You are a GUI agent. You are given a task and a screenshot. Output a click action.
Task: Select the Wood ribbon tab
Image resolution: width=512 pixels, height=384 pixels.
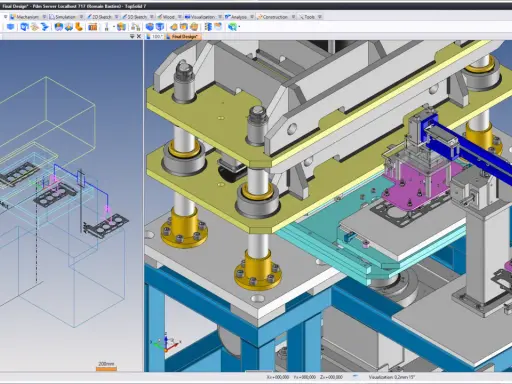[x=166, y=17]
